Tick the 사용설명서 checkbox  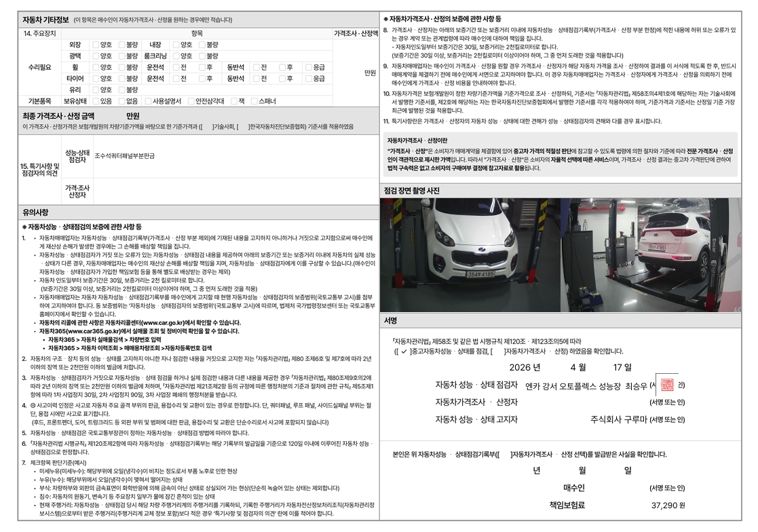[x=149, y=101]
